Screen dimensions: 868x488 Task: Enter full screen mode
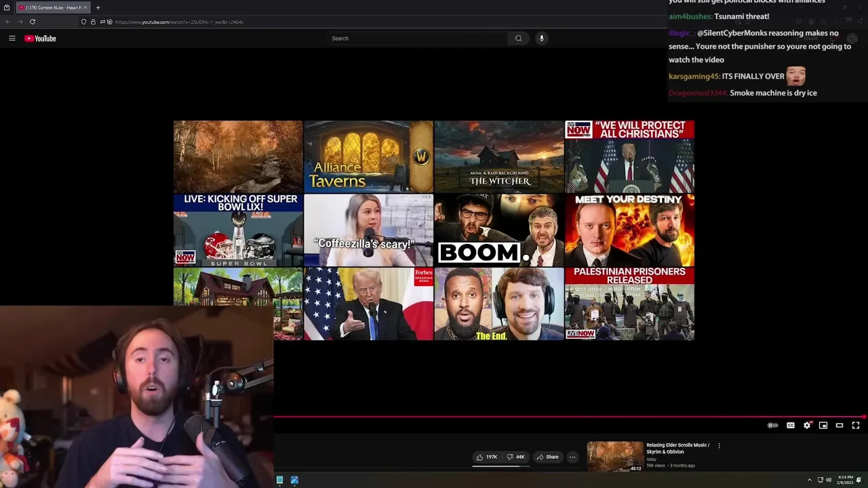pyautogui.click(x=856, y=426)
